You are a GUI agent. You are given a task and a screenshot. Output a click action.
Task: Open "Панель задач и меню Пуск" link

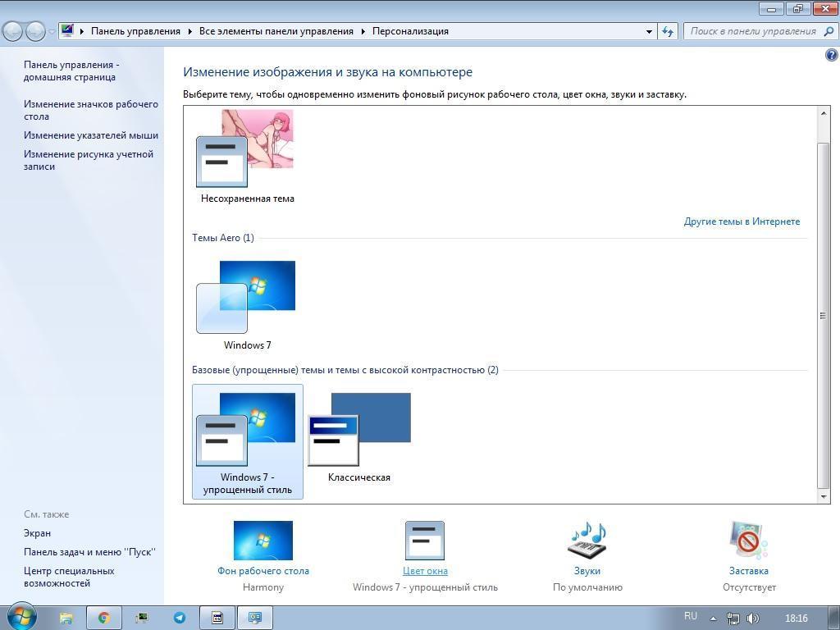(89, 552)
